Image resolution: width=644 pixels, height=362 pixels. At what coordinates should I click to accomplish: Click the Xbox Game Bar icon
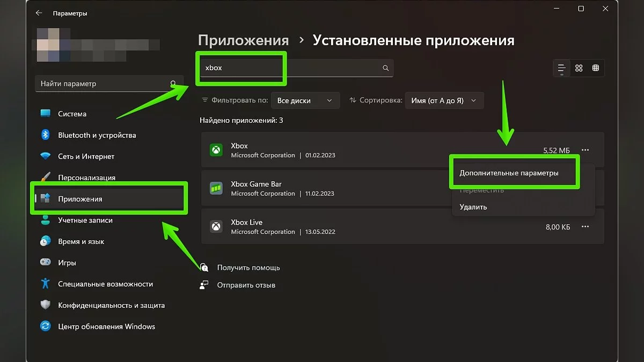(x=216, y=188)
